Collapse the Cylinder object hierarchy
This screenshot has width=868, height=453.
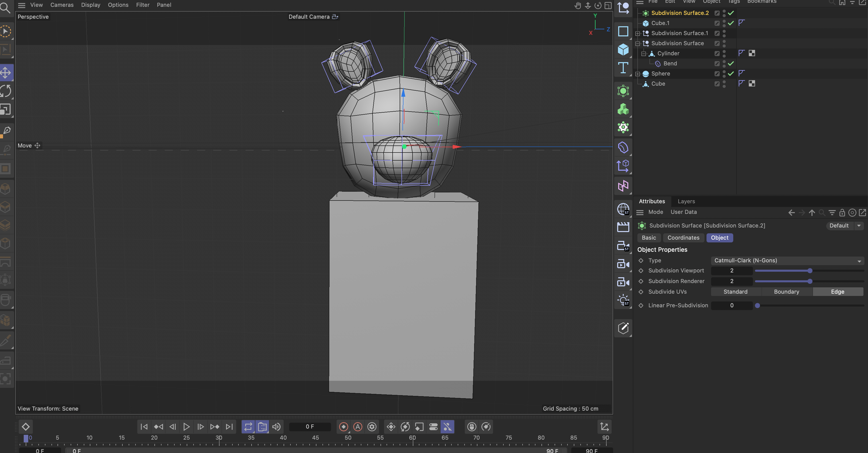644,54
